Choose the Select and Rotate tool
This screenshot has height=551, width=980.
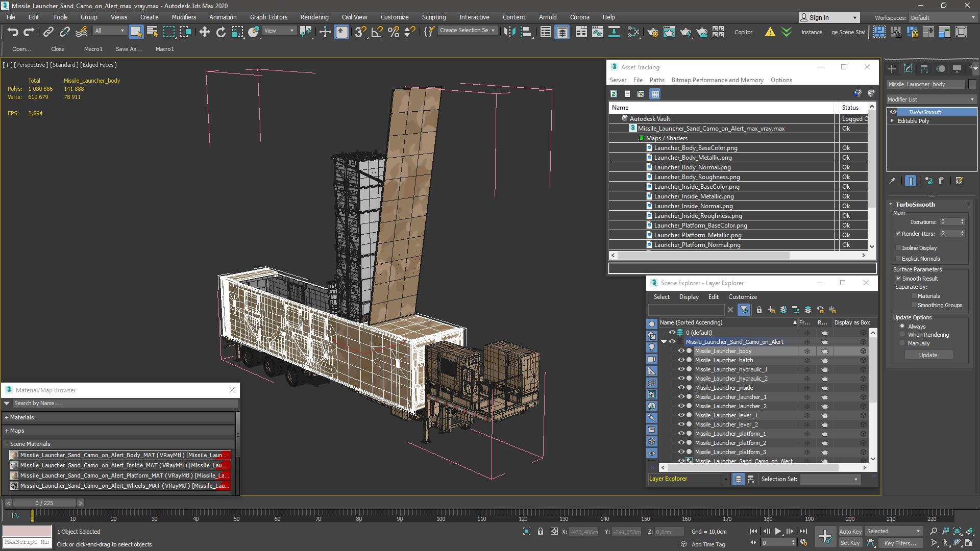point(220,32)
